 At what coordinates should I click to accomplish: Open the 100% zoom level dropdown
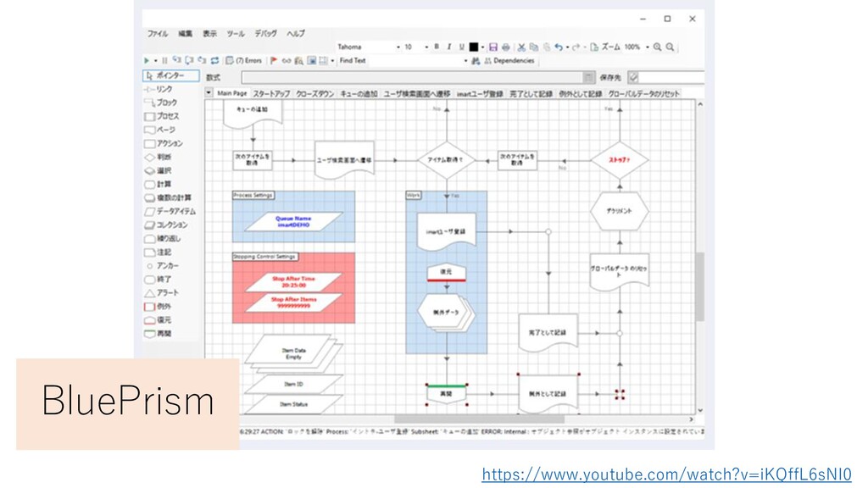[647, 47]
